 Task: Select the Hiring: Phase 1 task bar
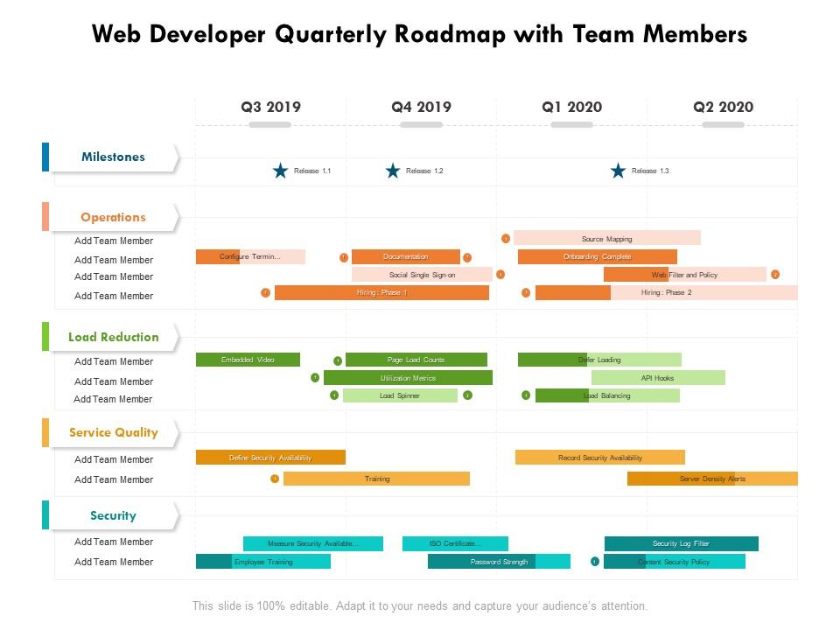tap(382, 292)
